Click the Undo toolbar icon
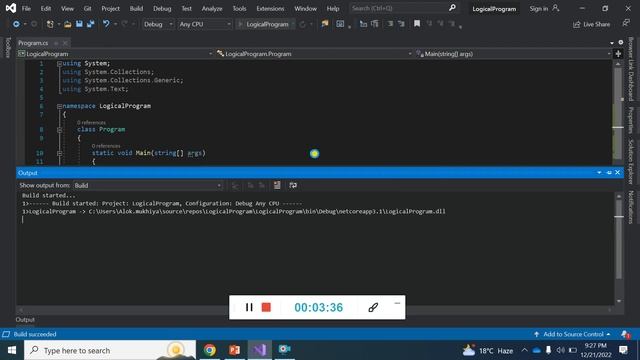Image resolution: width=640 pixels, height=360 pixels. [x=106, y=24]
